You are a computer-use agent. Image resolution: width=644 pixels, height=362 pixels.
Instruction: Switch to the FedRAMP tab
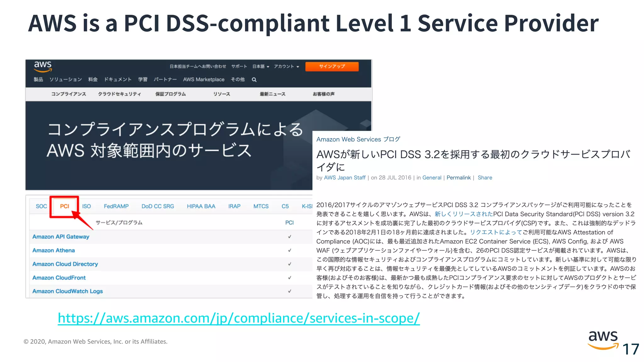click(116, 206)
